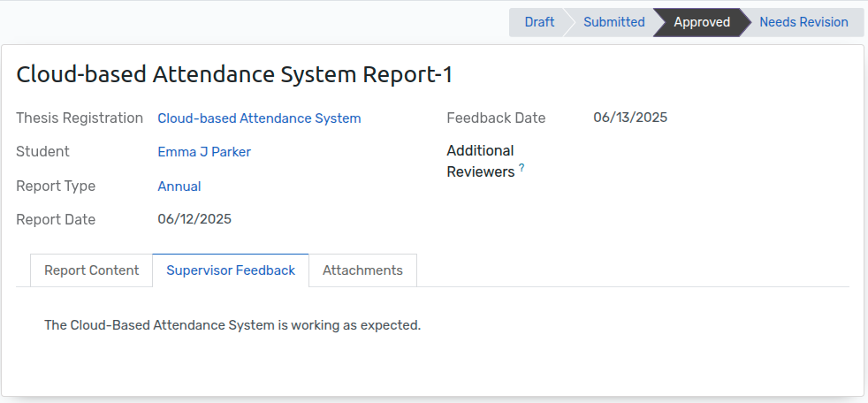The width and height of the screenshot is (868, 403).
Task: Click the Feedback Date label
Action: pyautogui.click(x=496, y=118)
